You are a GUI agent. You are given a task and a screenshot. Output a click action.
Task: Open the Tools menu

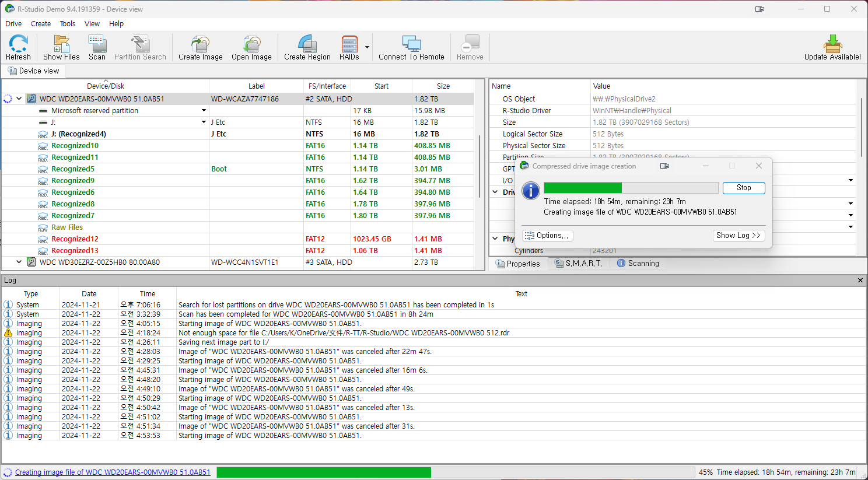68,24
